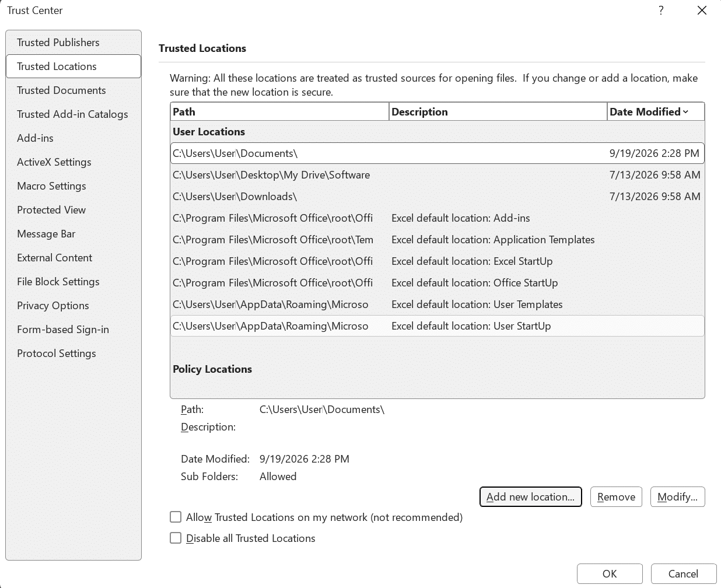Screen dimensions: 721x588
Task: Select the User StartUp location row
Action: coord(437,326)
